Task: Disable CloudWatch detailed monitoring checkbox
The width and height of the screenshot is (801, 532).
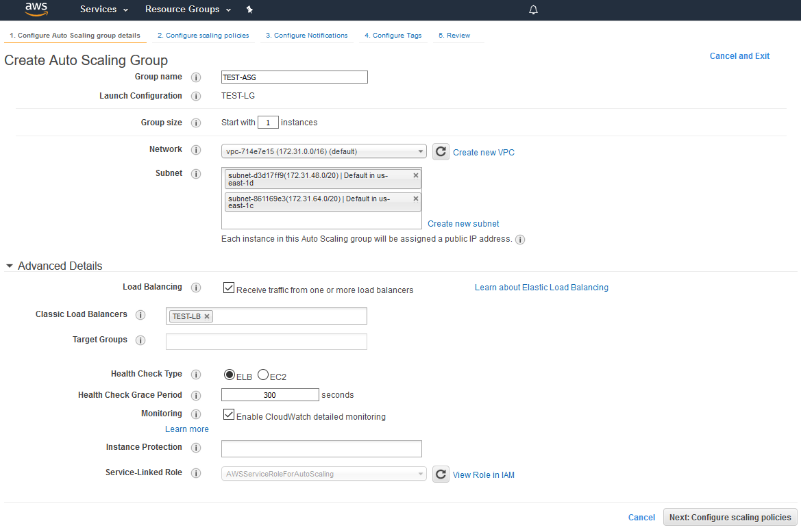Action: (x=229, y=414)
